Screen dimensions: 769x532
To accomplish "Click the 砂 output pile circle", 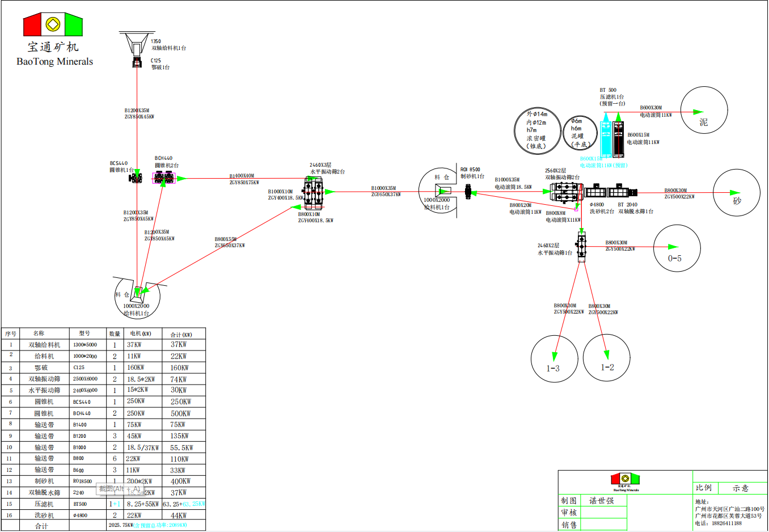I will [736, 192].
